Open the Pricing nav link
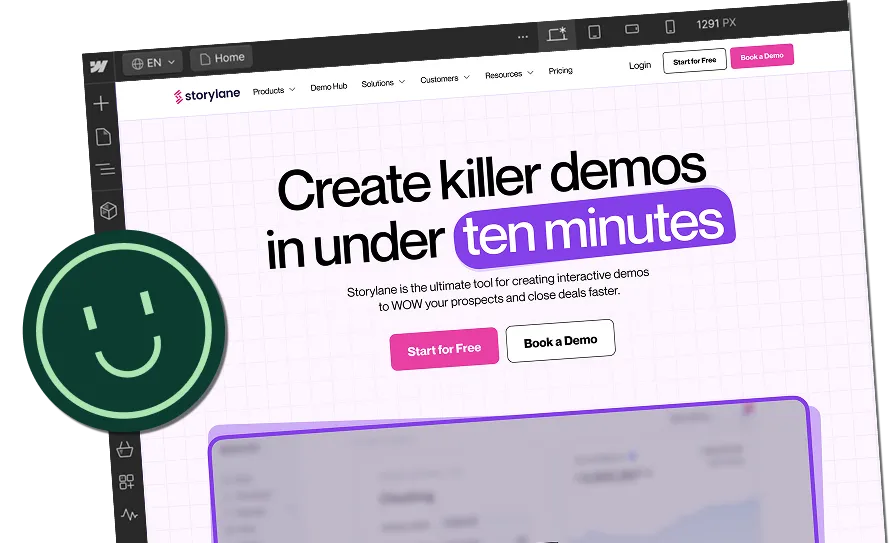Image resolution: width=894 pixels, height=543 pixels. click(560, 71)
